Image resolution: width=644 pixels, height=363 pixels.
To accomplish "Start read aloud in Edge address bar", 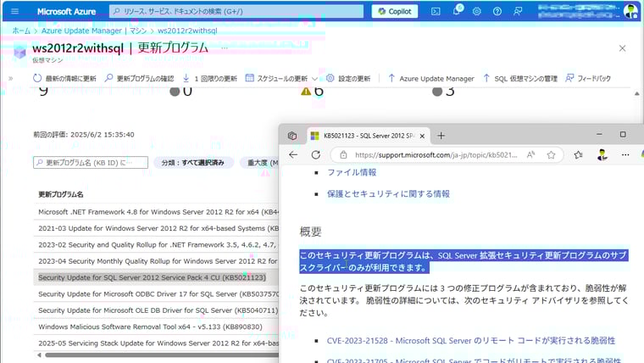I will pyautogui.click(x=530, y=155).
